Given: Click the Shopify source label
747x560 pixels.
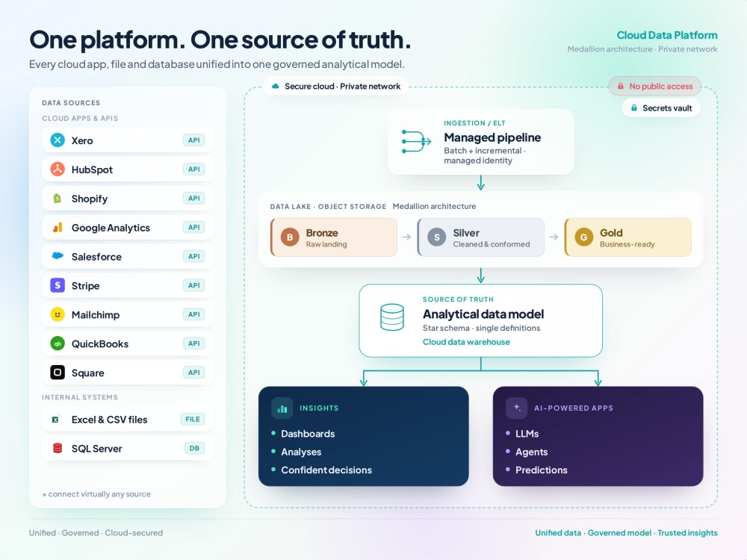Looking at the screenshot, I should coord(90,199).
